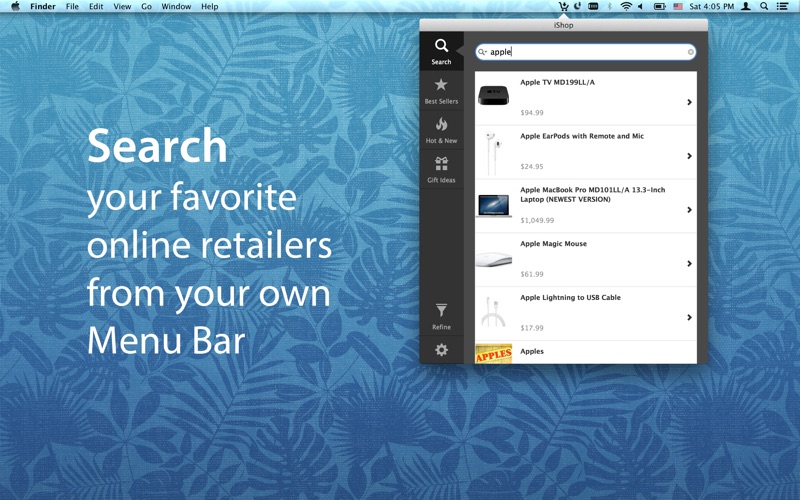Open Apple Magic Mouse result
The height and width of the screenshot is (500, 800).
586,260
